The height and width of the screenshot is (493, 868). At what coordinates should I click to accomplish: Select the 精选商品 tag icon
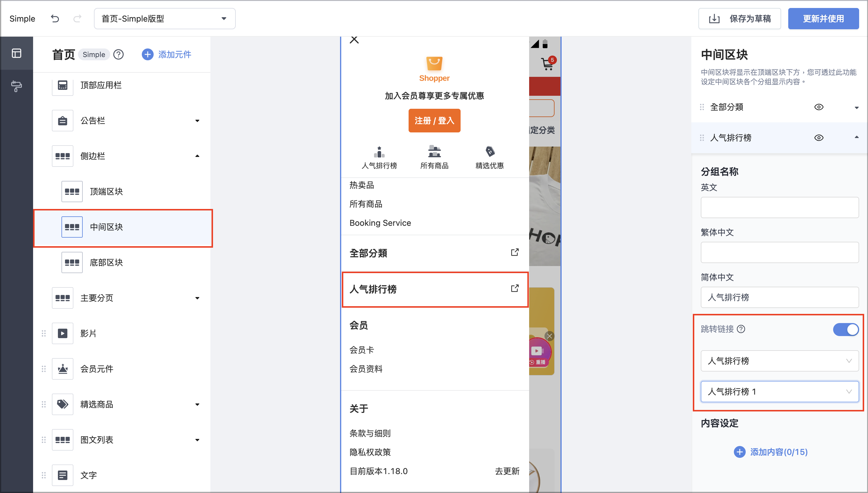63,404
